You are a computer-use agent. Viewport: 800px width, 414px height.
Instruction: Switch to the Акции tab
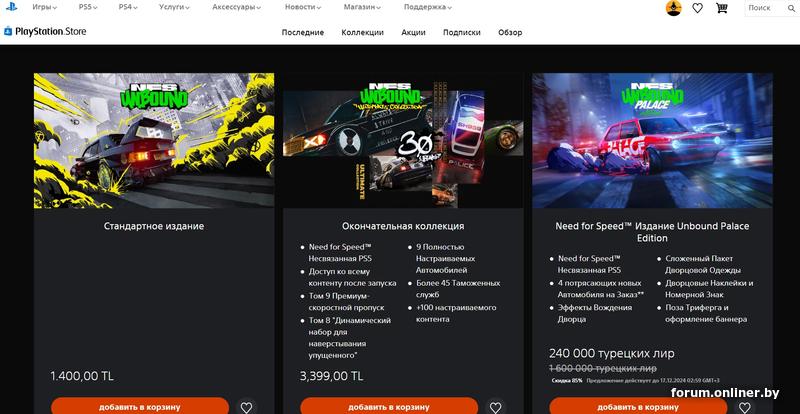click(x=413, y=32)
